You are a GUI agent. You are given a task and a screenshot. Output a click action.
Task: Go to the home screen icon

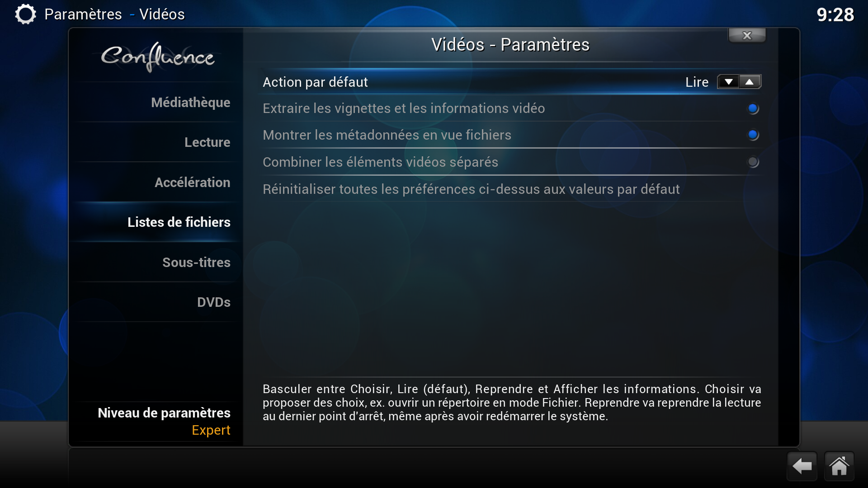[x=839, y=466]
